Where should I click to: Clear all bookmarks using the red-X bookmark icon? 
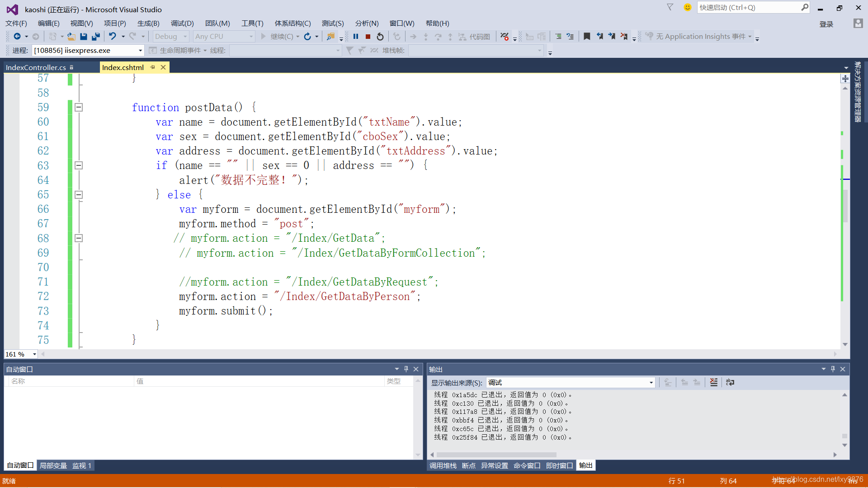coord(624,37)
